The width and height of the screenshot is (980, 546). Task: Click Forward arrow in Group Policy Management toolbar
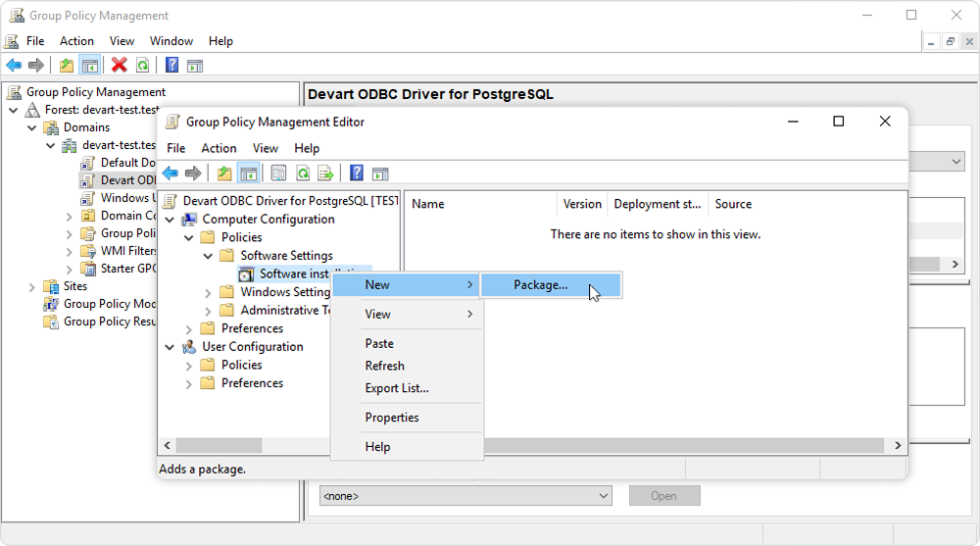click(36, 65)
